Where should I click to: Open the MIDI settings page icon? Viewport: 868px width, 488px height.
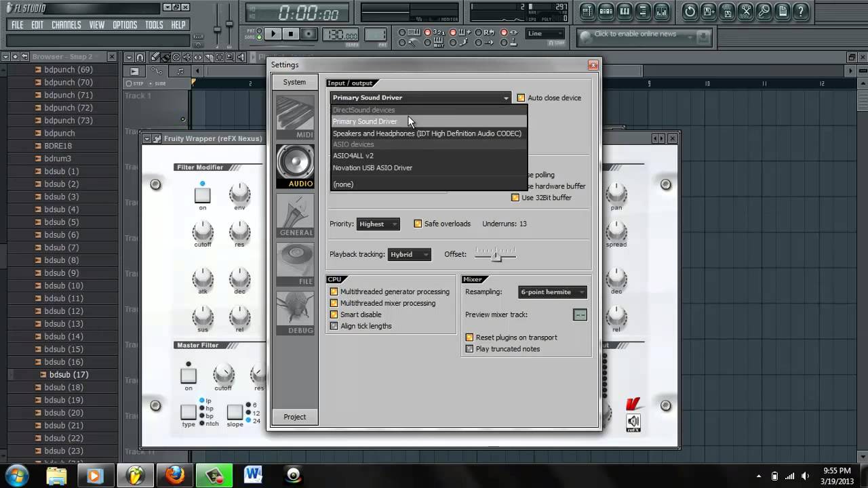(x=295, y=117)
